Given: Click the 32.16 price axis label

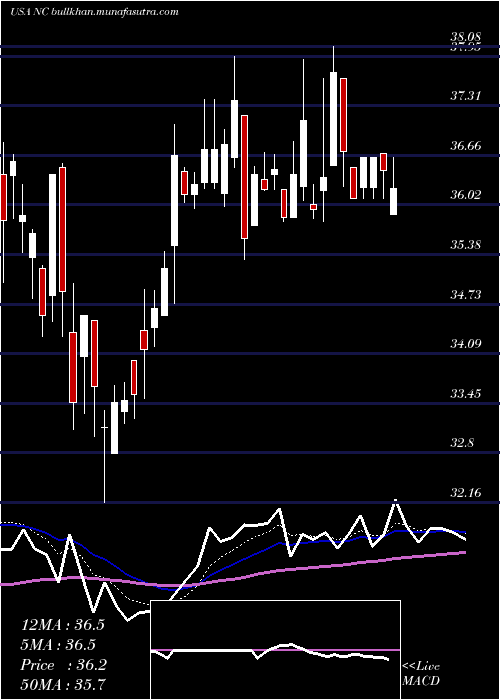Looking at the screenshot, I should tap(465, 493).
